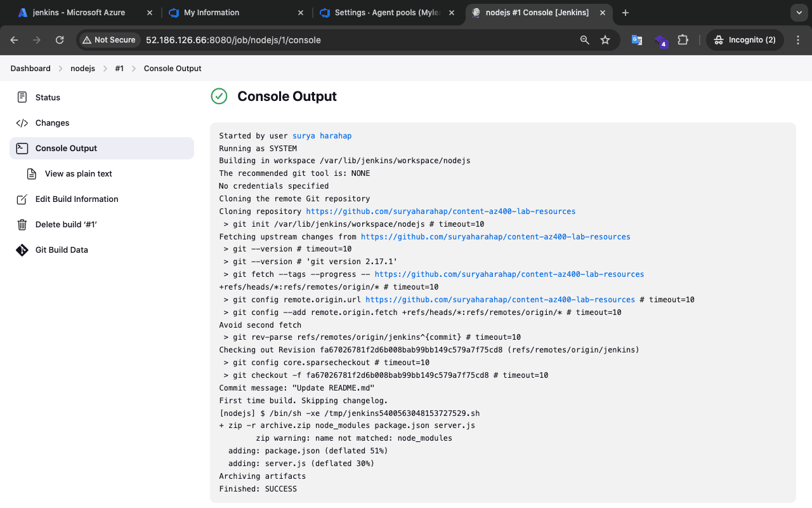Open the repository link after Cloning repository
Viewport: 812px width, 508px height.
441,211
